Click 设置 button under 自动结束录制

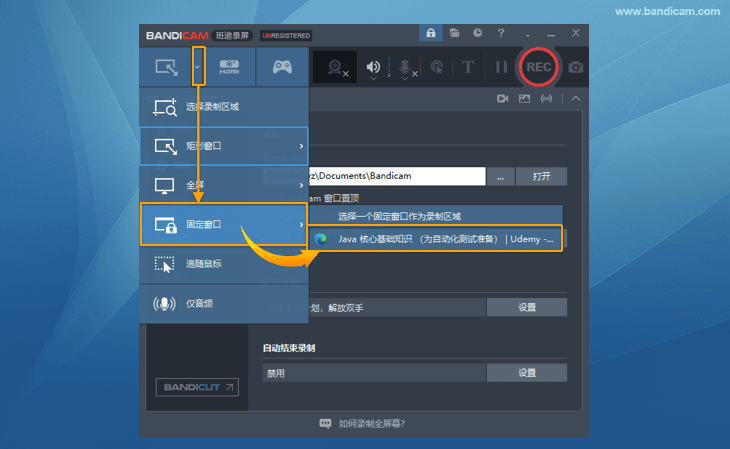pos(527,373)
